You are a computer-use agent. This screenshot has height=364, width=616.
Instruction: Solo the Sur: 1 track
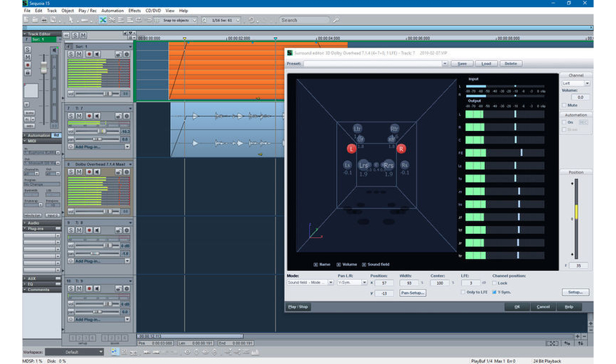tap(71, 55)
